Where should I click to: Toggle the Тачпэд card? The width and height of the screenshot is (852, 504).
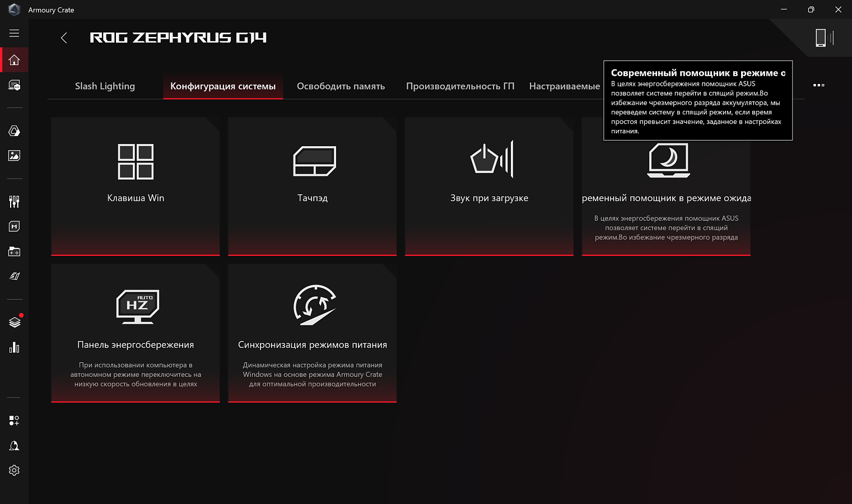point(312,186)
